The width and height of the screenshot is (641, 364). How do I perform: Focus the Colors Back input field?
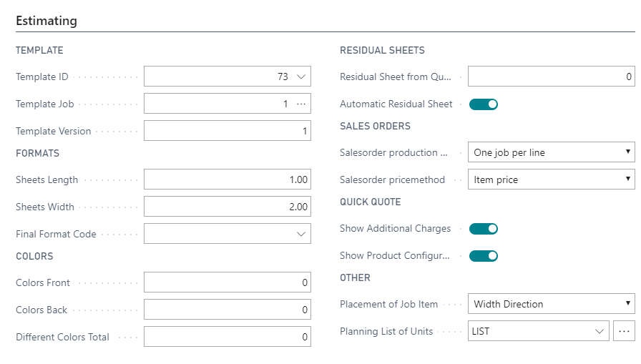point(227,310)
